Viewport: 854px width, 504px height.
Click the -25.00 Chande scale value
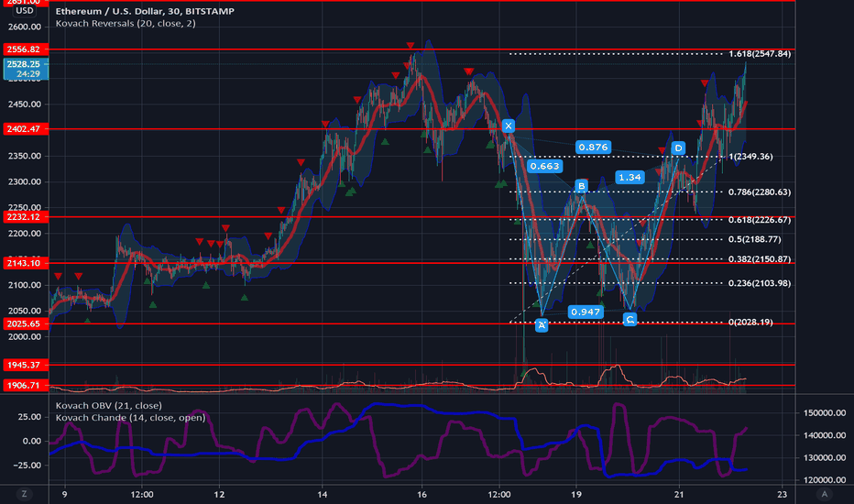[27, 466]
